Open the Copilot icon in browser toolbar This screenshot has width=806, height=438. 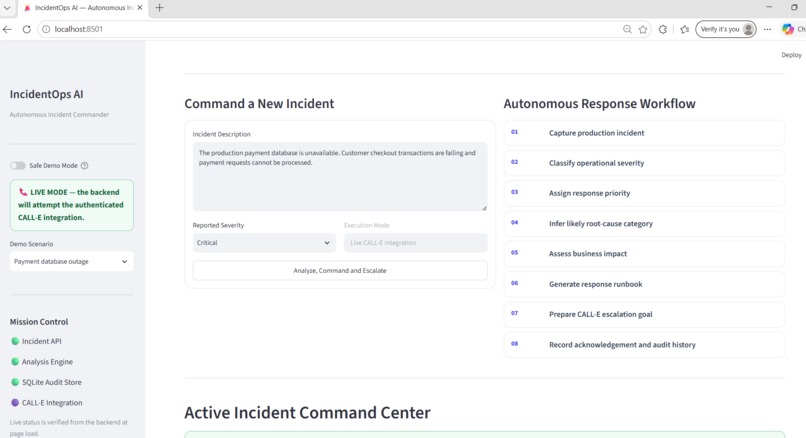click(787, 29)
